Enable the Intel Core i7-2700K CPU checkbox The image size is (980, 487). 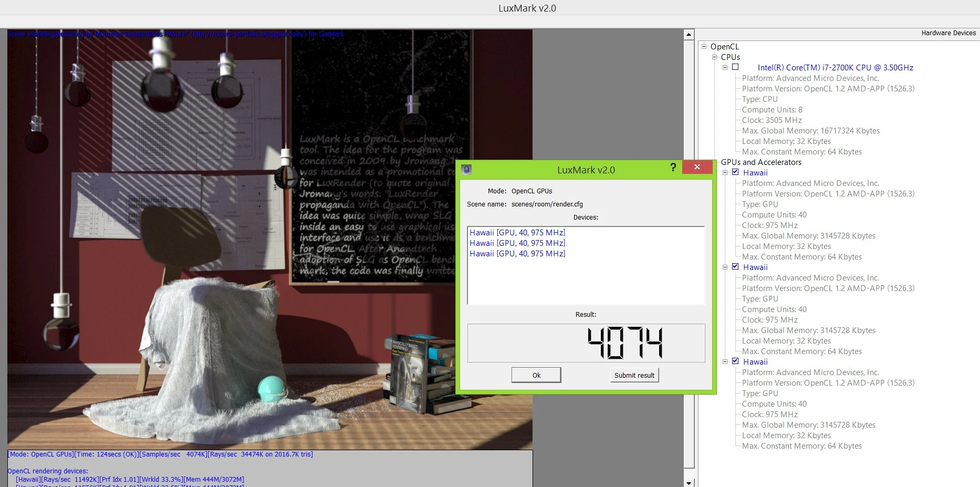[x=735, y=67]
